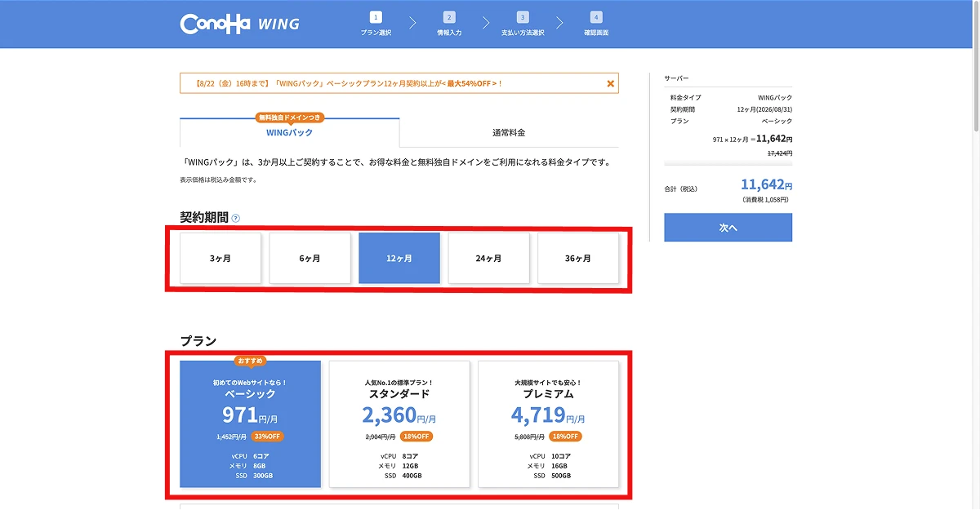Screen dimensions: 980x510
Task: Click 4,719円/月 price on プレミアム
Action: pyautogui.click(x=548, y=415)
